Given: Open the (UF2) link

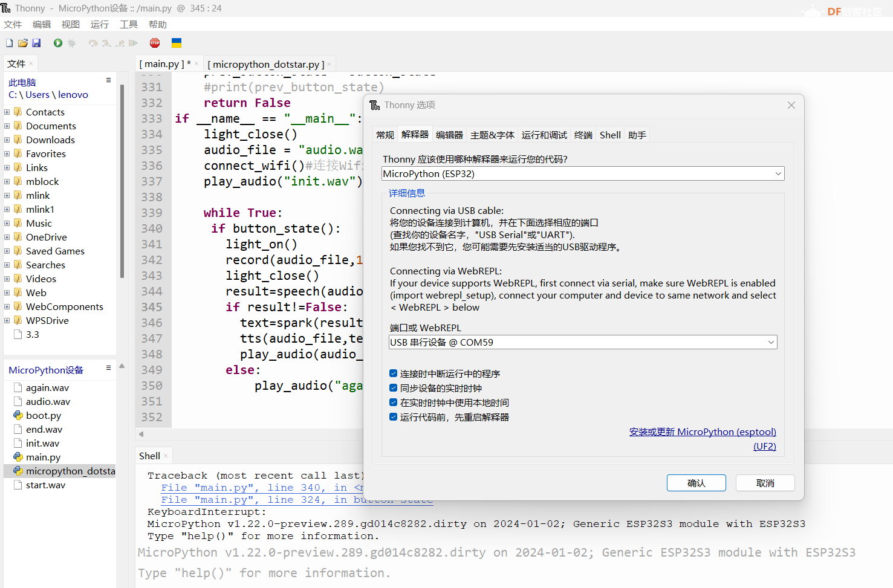Looking at the screenshot, I should pos(765,446).
